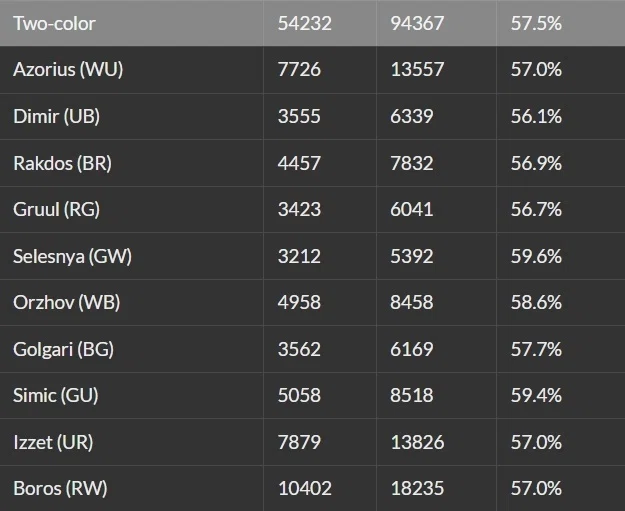This screenshot has width=625, height=511.
Task: Click the 54232 value in the header row
Action: [x=305, y=24]
